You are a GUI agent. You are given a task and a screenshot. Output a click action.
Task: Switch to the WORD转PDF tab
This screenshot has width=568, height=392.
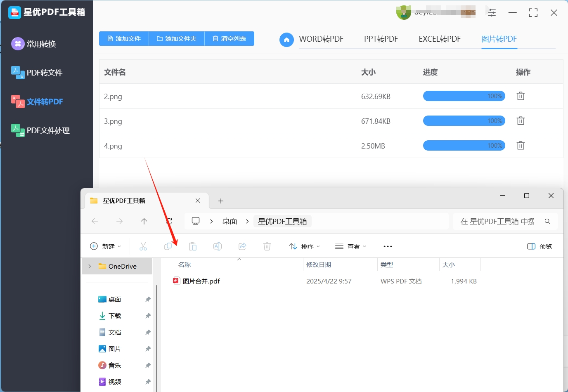321,39
